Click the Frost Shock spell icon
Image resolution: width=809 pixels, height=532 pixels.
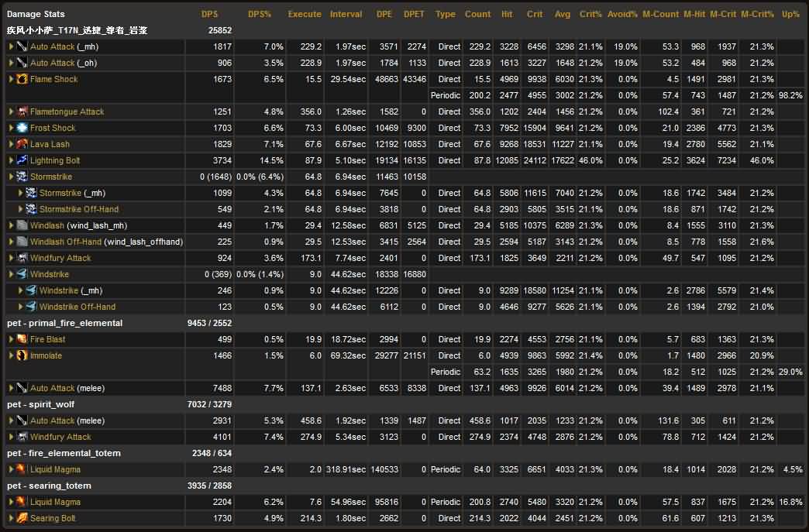click(22, 128)
